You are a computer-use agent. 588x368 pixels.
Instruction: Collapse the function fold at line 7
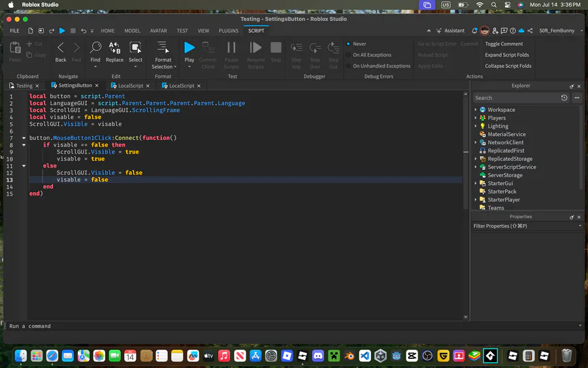click(x=24, y=138)
